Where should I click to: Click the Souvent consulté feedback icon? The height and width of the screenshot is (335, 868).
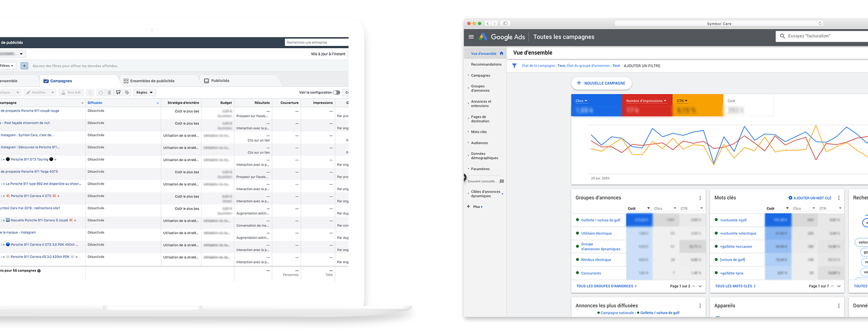coord(502,182)
